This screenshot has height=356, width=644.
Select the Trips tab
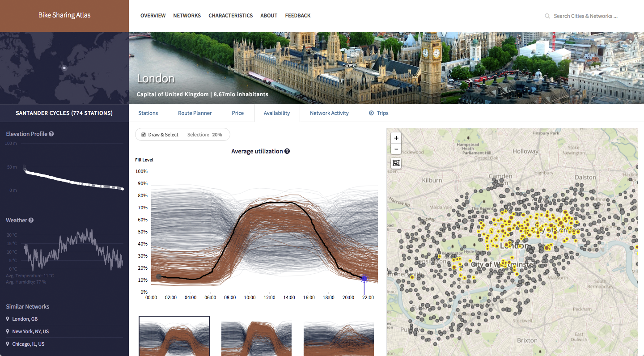click(x=379, y=113)
